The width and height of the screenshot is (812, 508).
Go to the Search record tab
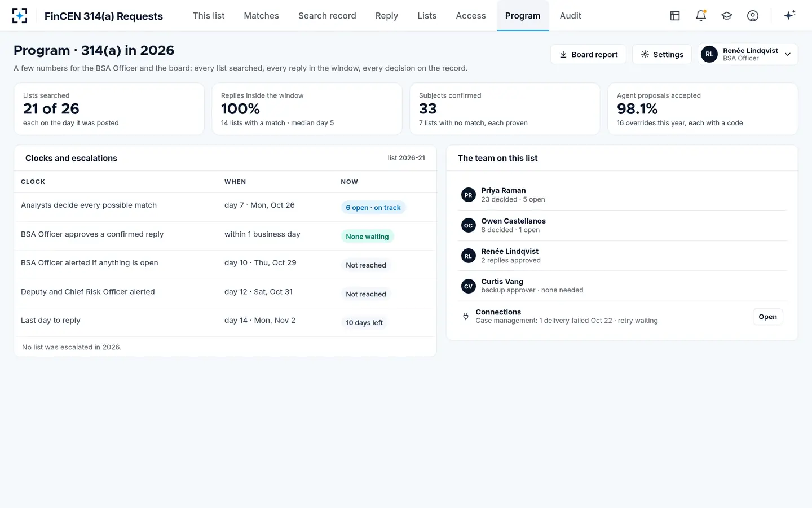[327, 16]
